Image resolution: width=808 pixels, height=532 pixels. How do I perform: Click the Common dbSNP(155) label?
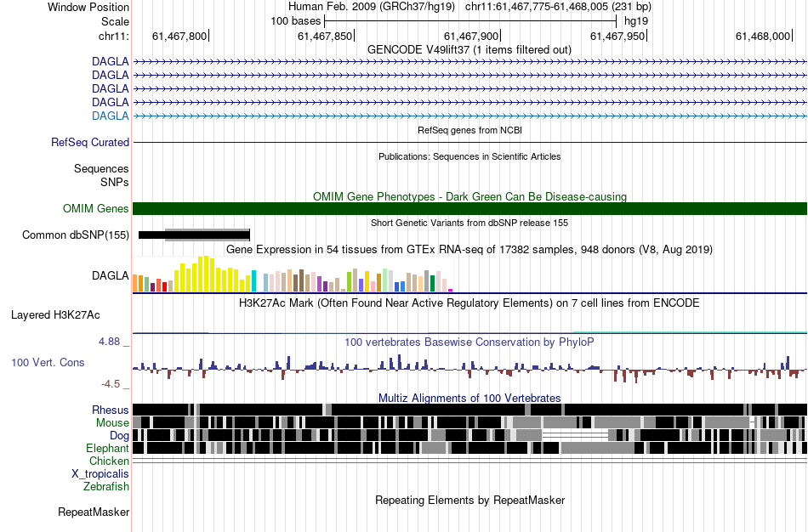(x=76, y=235)
